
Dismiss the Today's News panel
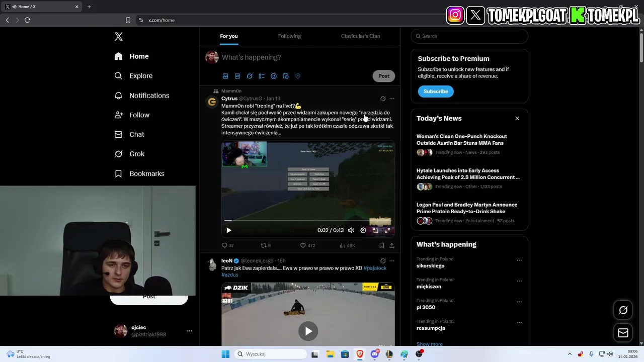point(517,119)
